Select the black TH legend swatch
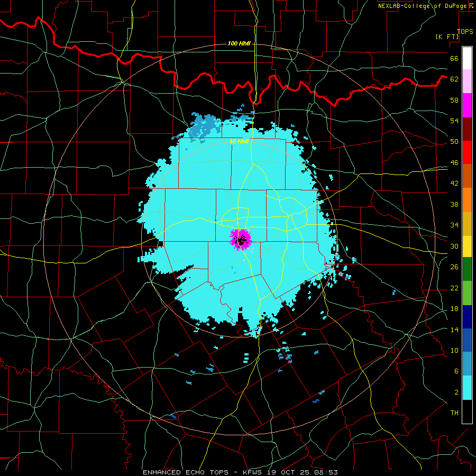 (467, 411)
